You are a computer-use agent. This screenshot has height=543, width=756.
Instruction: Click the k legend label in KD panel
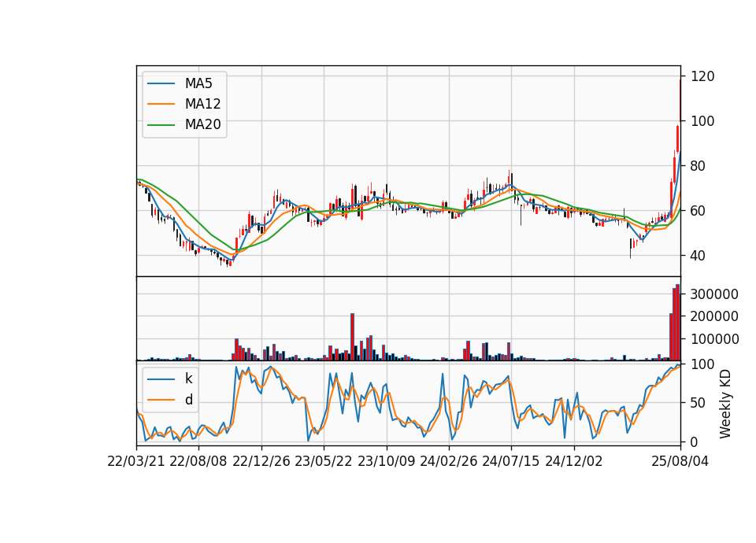pos(188,379)
